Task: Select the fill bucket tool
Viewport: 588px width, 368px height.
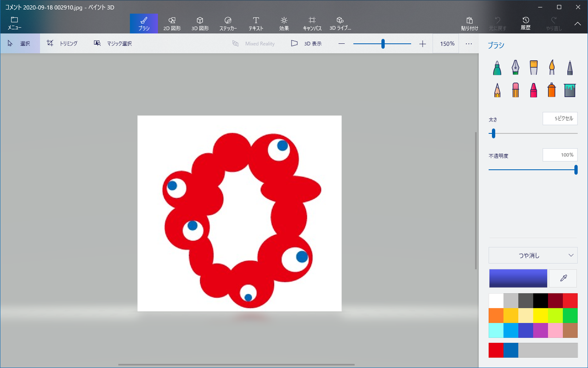Action: (x=570, y=90)
